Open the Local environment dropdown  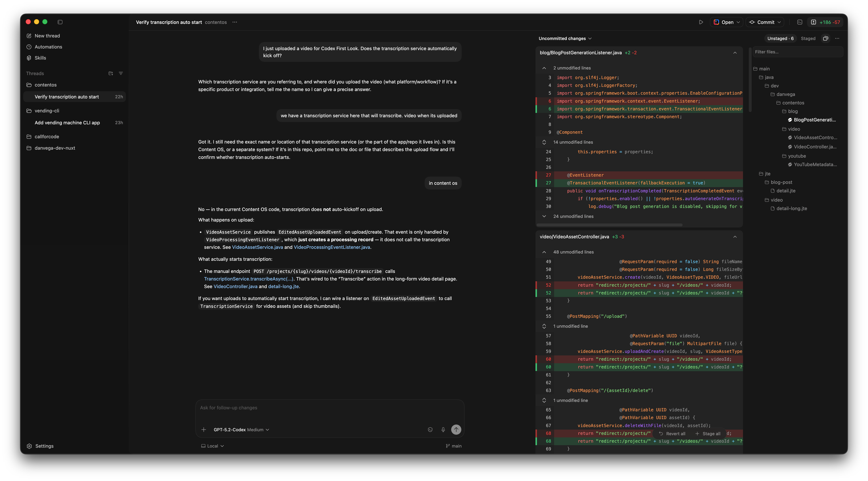coord(212,446)
